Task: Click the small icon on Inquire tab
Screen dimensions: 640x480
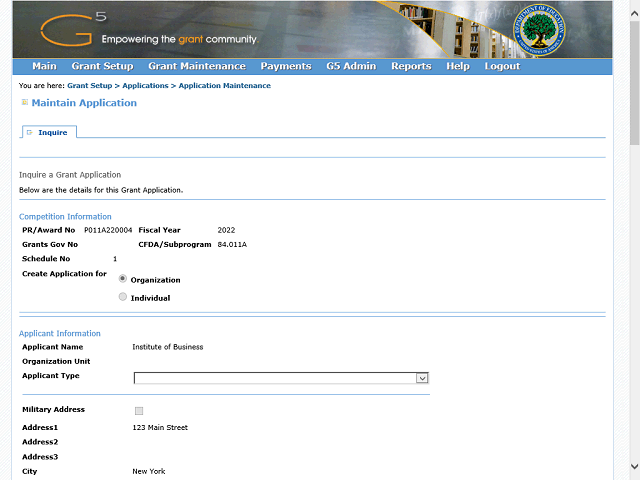Action: 30,132
